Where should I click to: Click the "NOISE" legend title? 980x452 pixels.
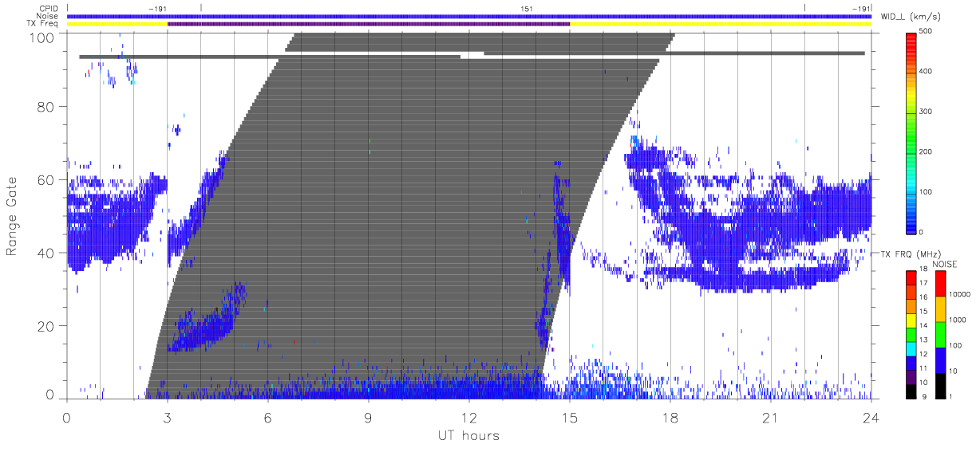click(x=946, y=264)
